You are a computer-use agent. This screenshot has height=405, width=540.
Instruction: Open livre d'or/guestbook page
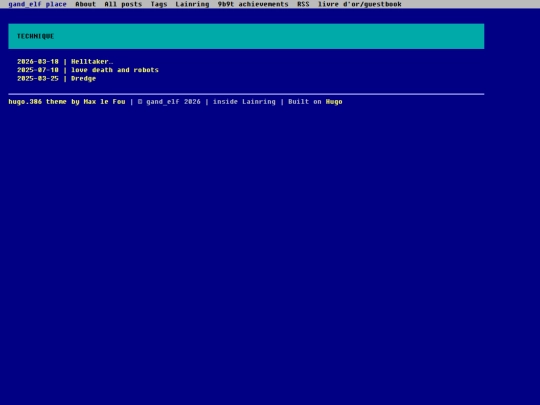click(x=360, y=4)
